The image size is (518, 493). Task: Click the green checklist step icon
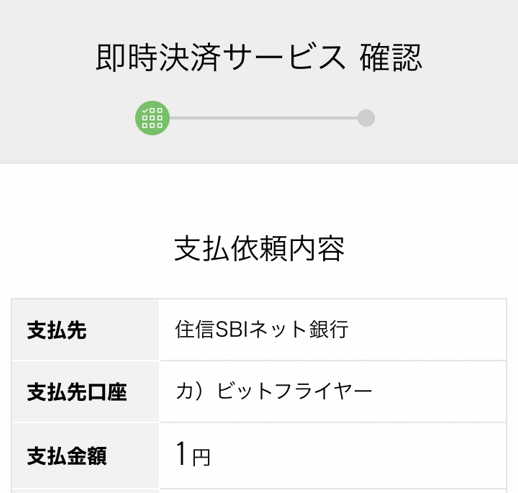[152, 118]
